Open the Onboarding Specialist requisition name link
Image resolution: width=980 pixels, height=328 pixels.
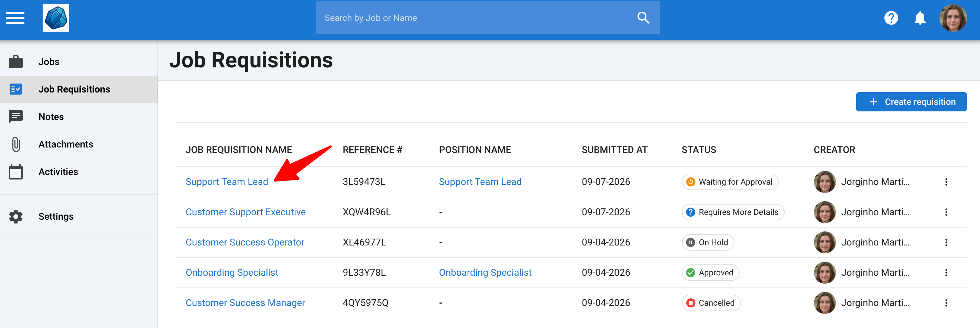(232, 272)
